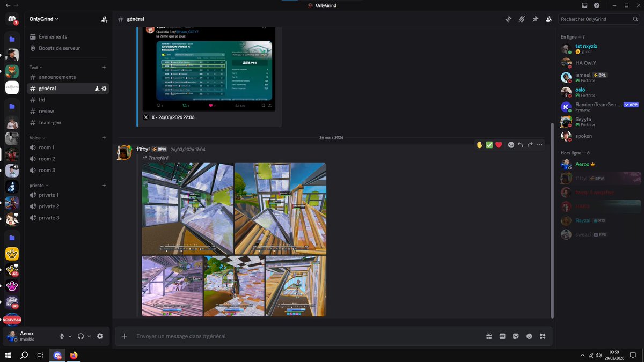
Task: Create invite icon on général channel row
Action: pos(97,88)
